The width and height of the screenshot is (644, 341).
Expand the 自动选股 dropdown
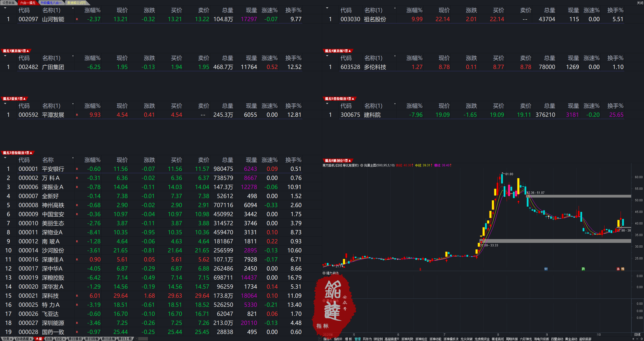point(24,339)
